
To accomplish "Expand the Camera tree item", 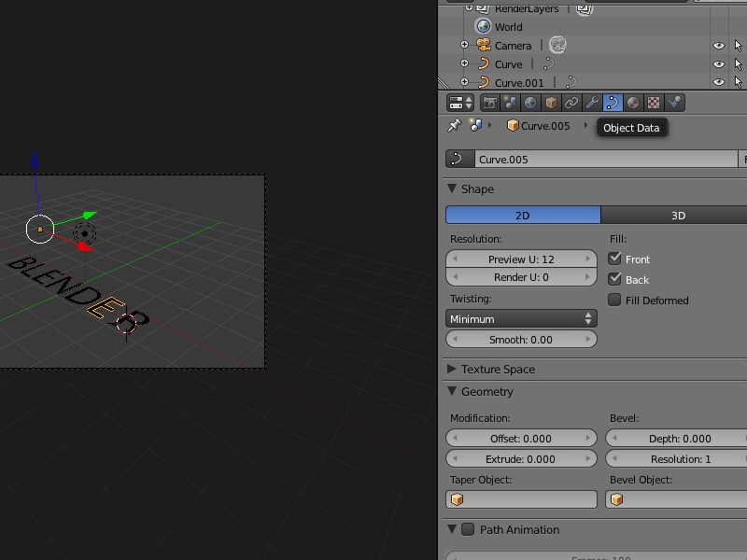I will (464, 45).
